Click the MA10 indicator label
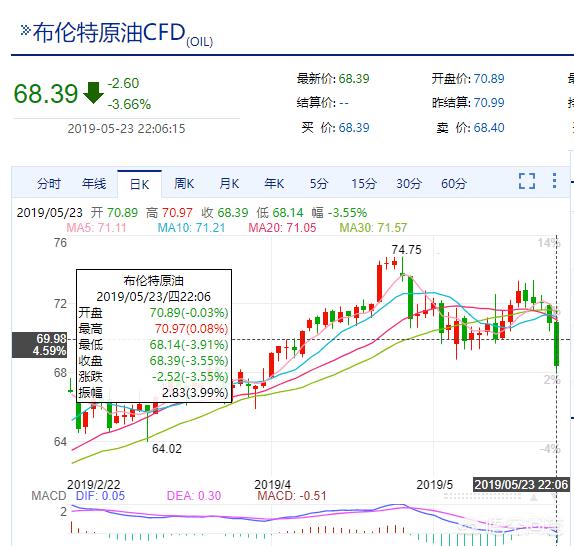Screen dimensions: 574x546 pos(191,228)
